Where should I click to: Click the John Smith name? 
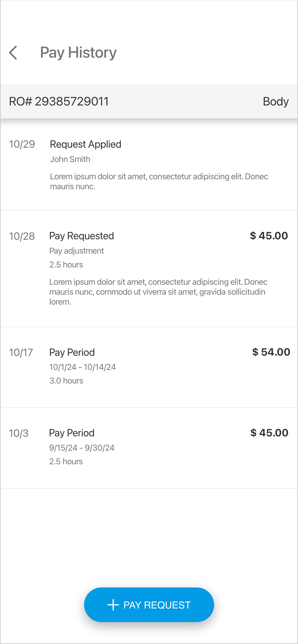[x=70, y=159]
